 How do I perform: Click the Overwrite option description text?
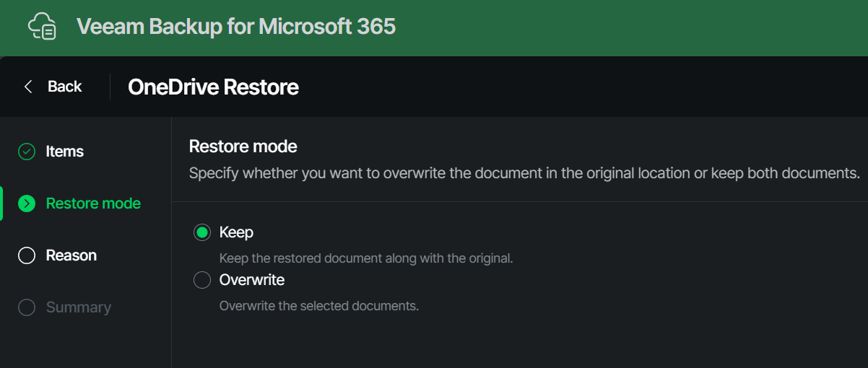(319, 306)
